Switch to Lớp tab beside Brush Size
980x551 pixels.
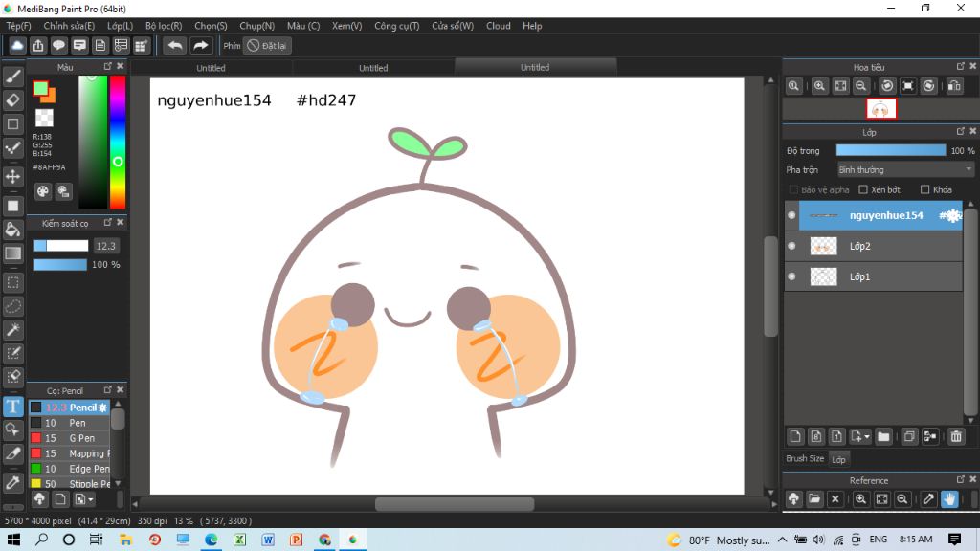pos(838,459)
